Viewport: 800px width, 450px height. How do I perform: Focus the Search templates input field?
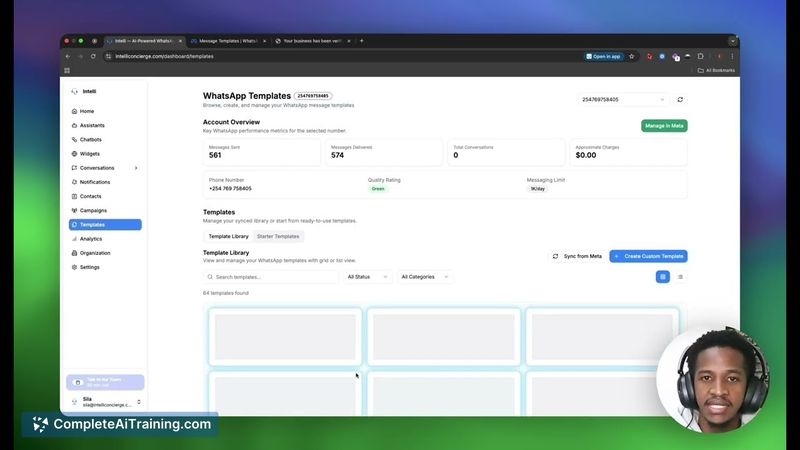[x=271, y=277]
